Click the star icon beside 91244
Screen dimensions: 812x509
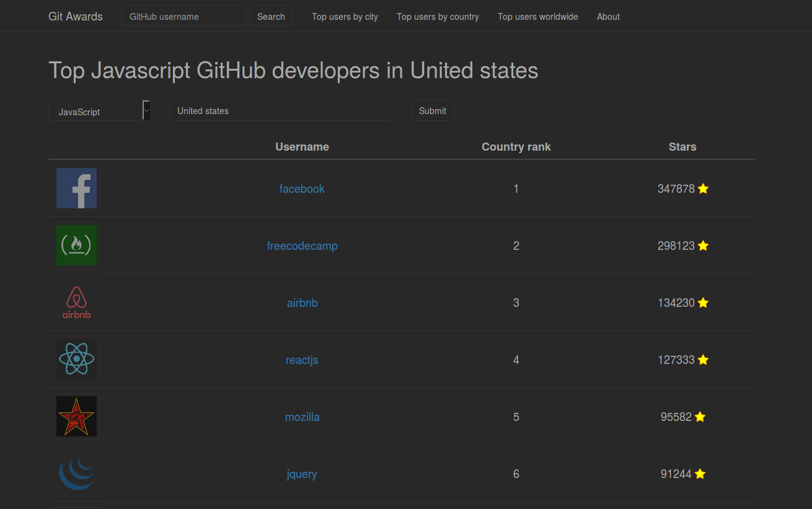700,474
